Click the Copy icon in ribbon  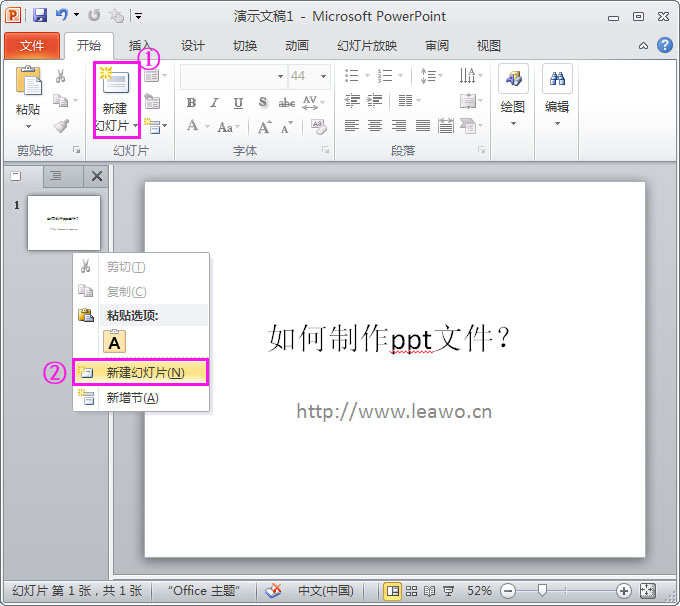pyautogui.click(x=60, y=101)
